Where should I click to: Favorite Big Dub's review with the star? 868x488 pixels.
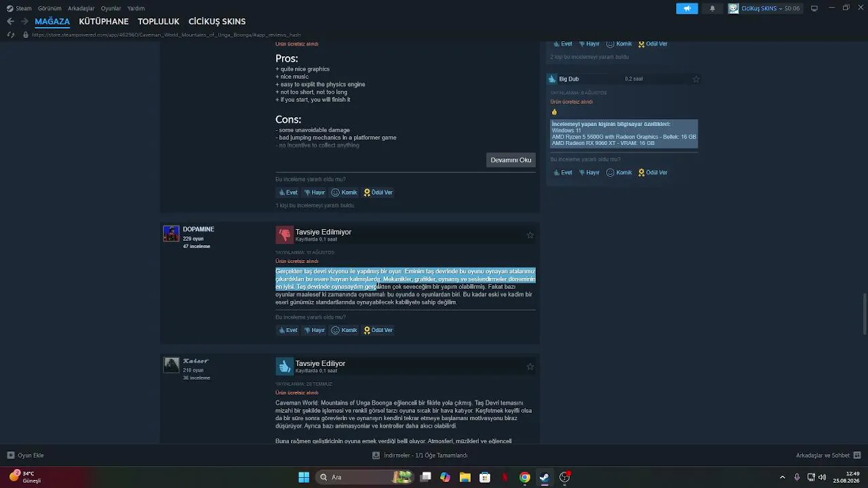tap(696, 79)
